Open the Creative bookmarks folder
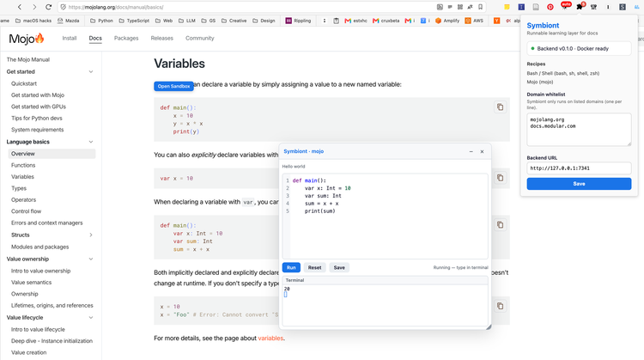Screen dimensions: 644x360 click(x=234, y=21)
